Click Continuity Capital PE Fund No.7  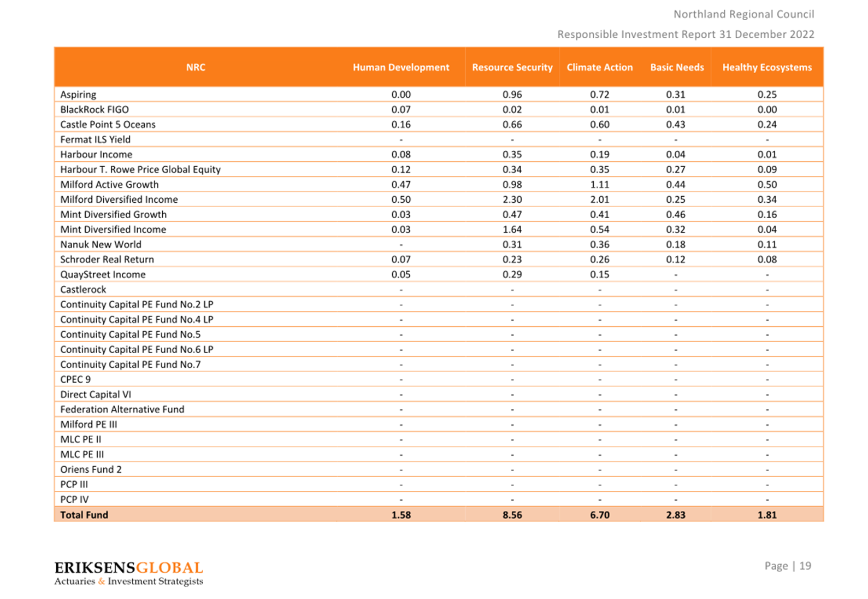(x=131, y=365)
